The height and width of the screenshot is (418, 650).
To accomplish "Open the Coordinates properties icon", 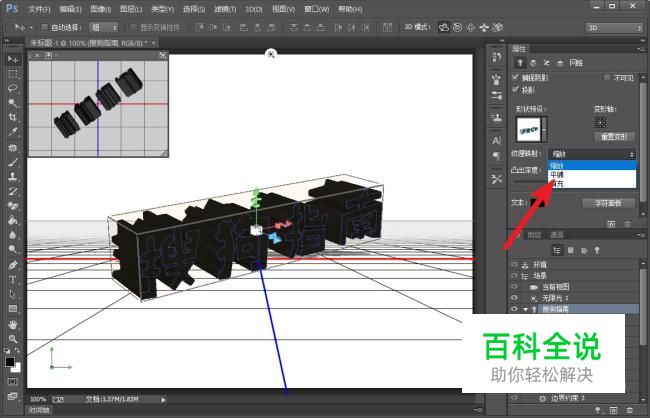I will (560, 63).
